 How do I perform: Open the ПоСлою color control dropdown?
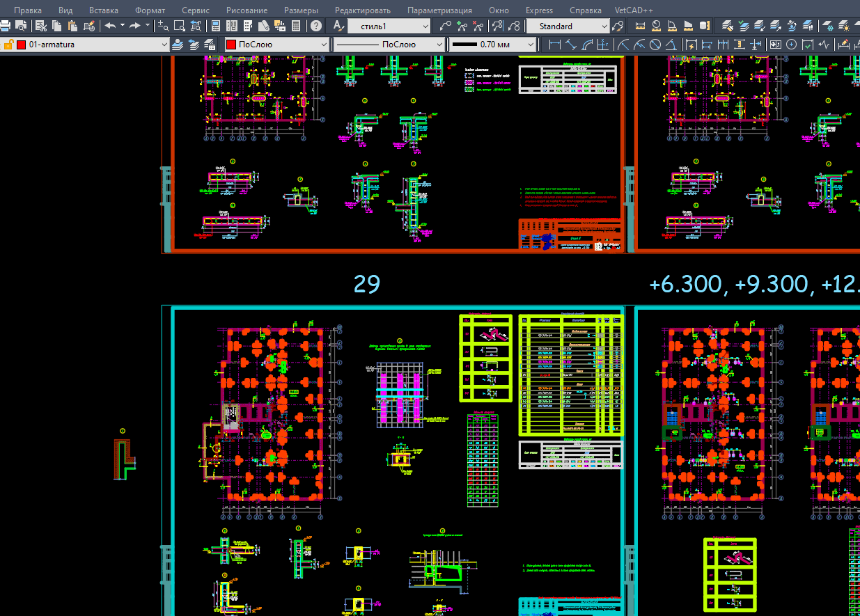tap(276, 45)
